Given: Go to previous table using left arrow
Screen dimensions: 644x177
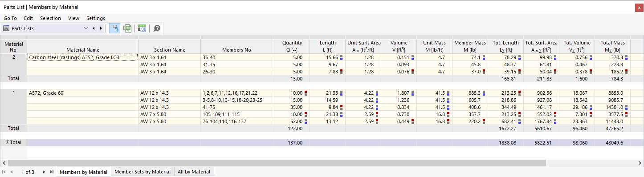Looking at the screenshot, I should 94,28.
